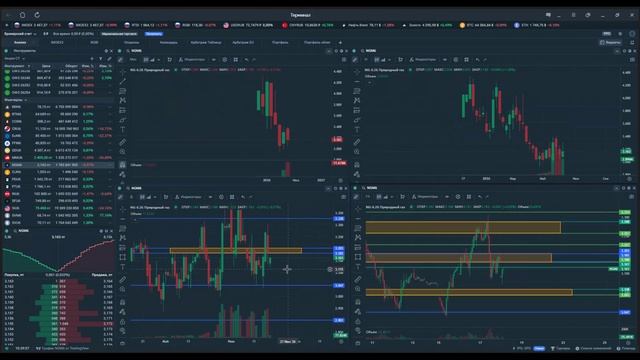Add a new workspace tab with plus
This screenshot has height=360, width=640.
[340, 42]
